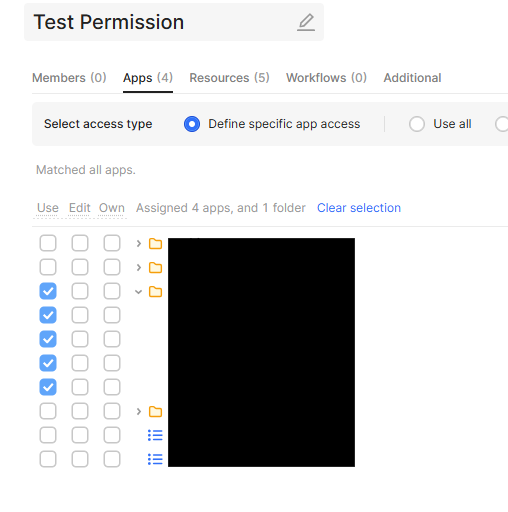Switch to the Resources (5) tab
This screenshot has height=512, width=508.
tap(229, 78)
